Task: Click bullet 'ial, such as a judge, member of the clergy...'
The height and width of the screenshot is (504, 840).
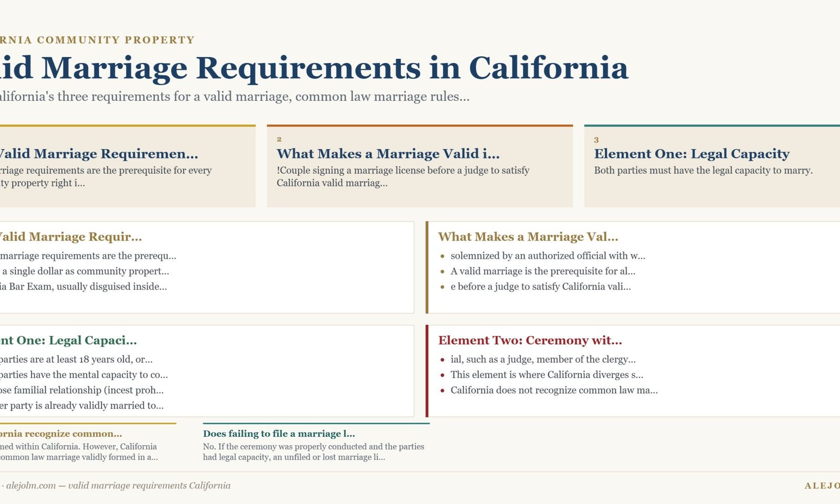Action: [x=543, y=359]
